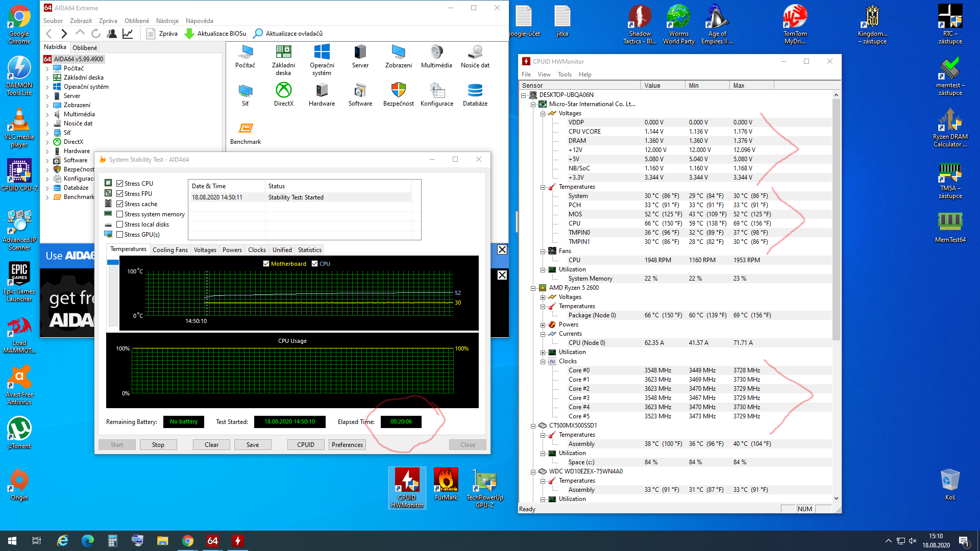Enable Stress system memory checkbox
Viewport: 980px width, 551px height.
point(119,214)
